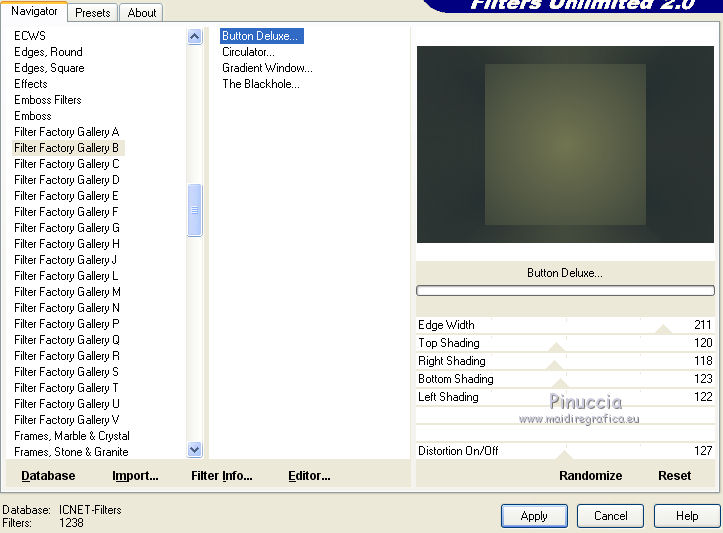Select Filter Factory Gallery B
The width and height of the screenshot is (723, 533).
pos(67,148)
